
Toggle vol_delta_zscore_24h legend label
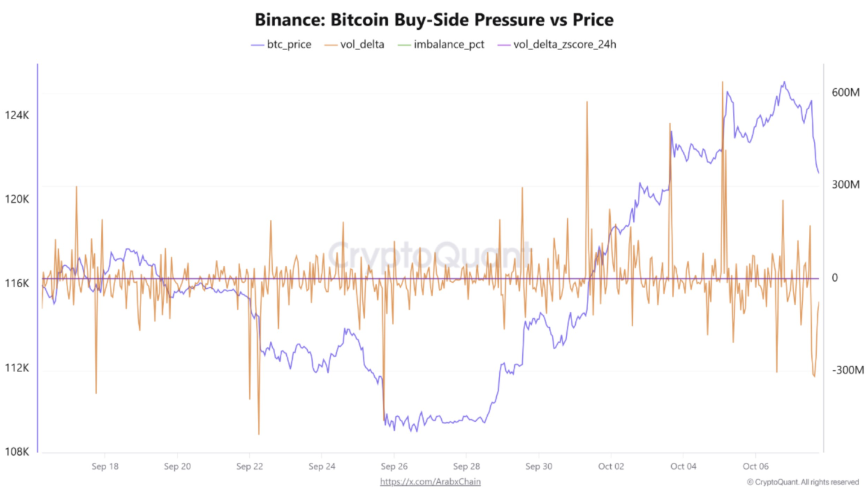[x=564, y=45]
